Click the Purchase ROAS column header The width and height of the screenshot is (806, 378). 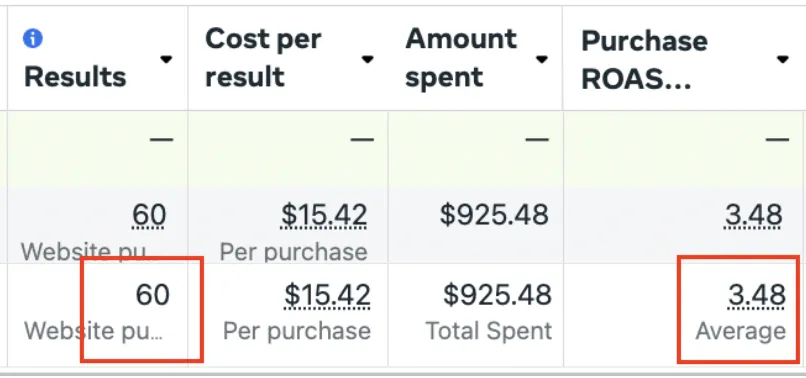click(x=644, y=60)
